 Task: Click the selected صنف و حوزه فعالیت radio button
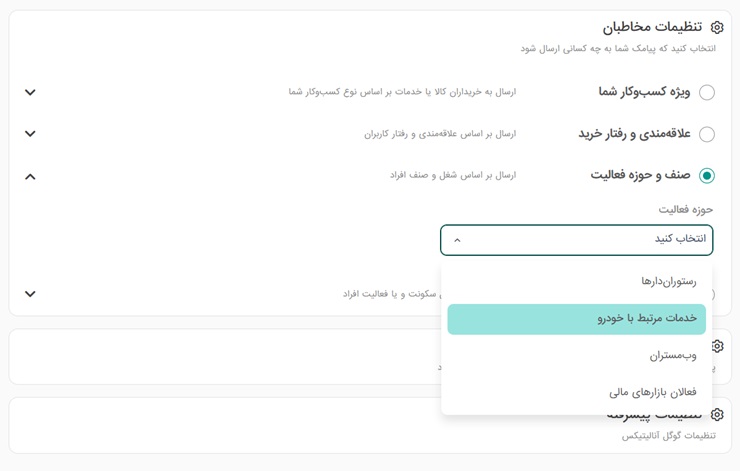(707, 176)
